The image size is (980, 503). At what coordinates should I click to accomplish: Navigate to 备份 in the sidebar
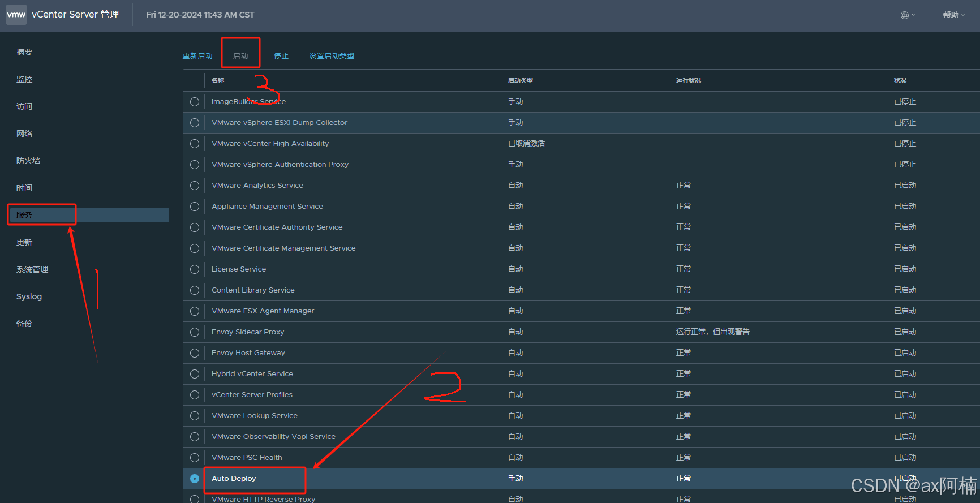click(24, 324)
